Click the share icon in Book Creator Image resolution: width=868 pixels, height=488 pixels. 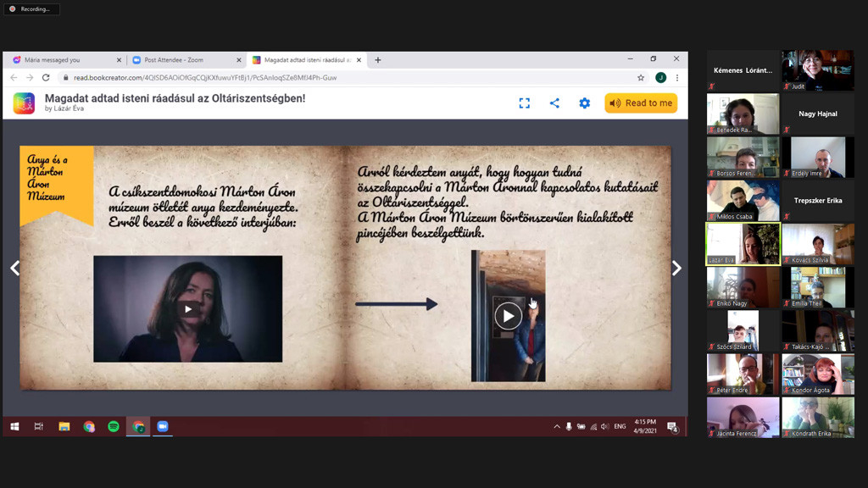tap(554, 103)
